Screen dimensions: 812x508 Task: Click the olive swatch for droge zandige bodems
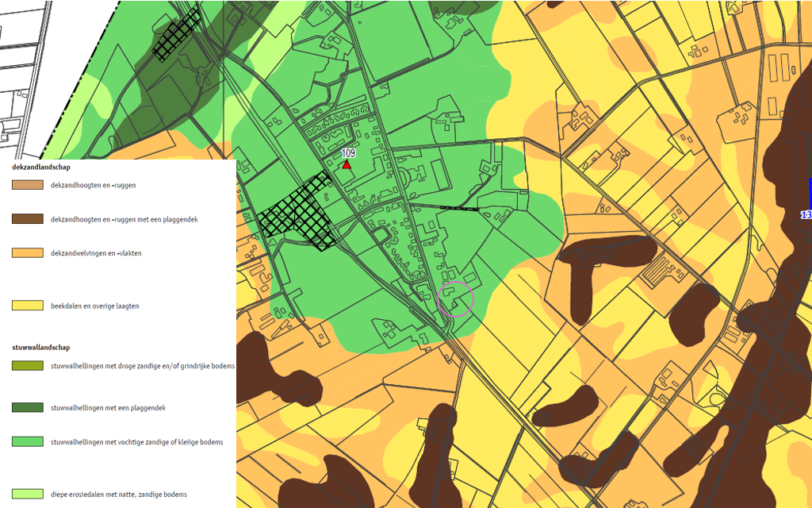click(x=28, y=365)
